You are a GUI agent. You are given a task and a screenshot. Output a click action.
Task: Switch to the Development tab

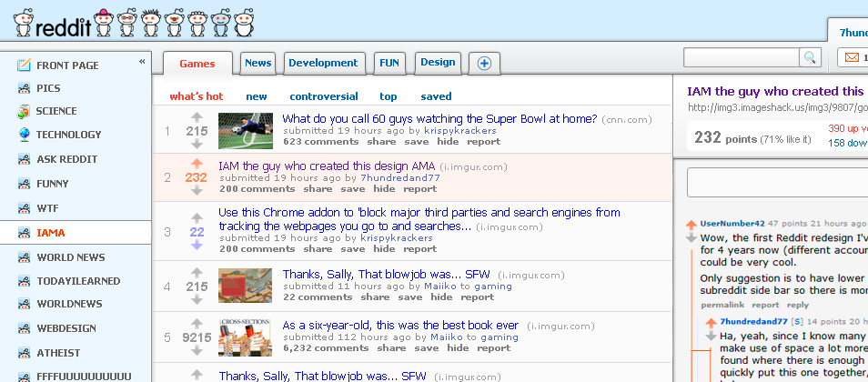(x=323, y=63)
